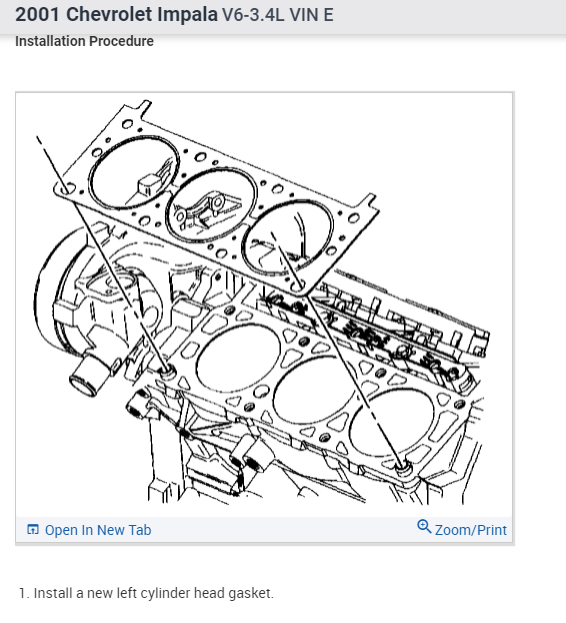
Task: Click the middle cylinder bore of the engine block
Action: pyautogui.click(x=314, y=389)
